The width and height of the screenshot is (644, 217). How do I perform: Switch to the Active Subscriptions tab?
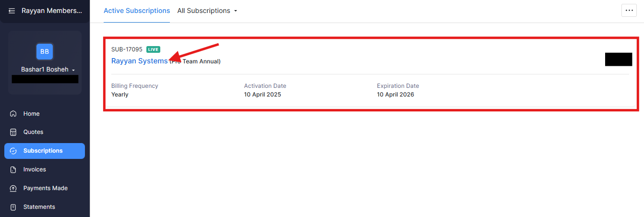point(137,11)
